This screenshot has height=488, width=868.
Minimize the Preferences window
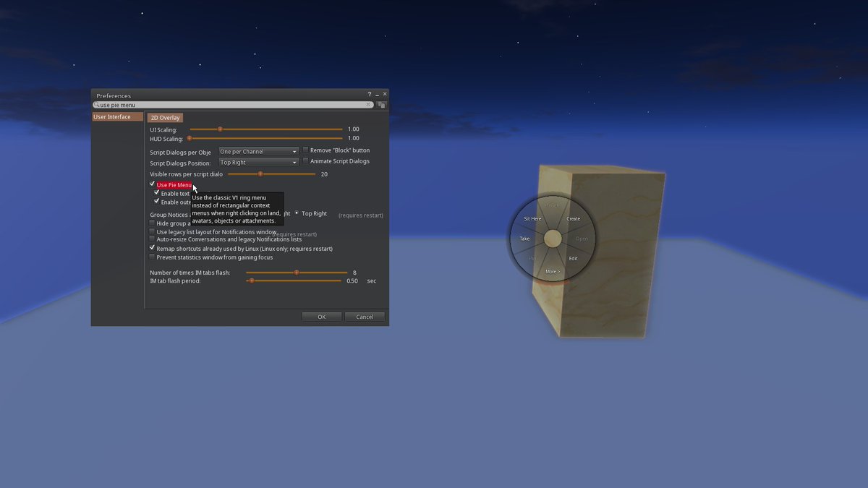point(377,95)
